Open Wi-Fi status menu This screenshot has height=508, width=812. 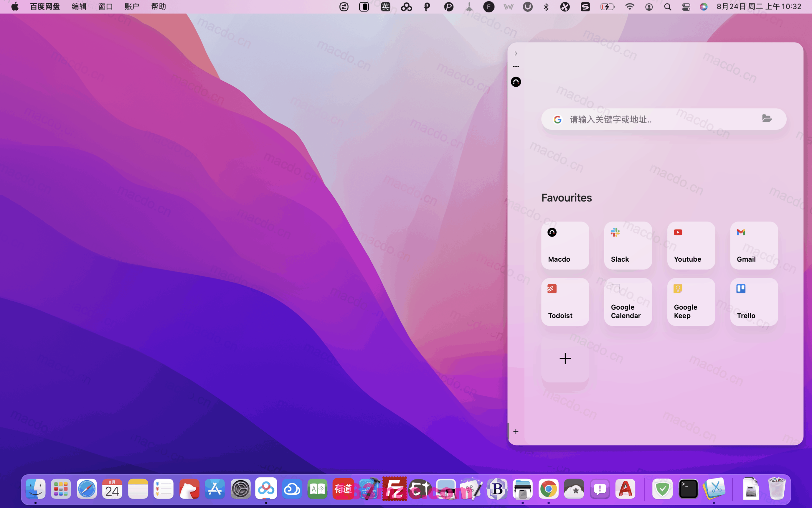(x=630, y=7)
